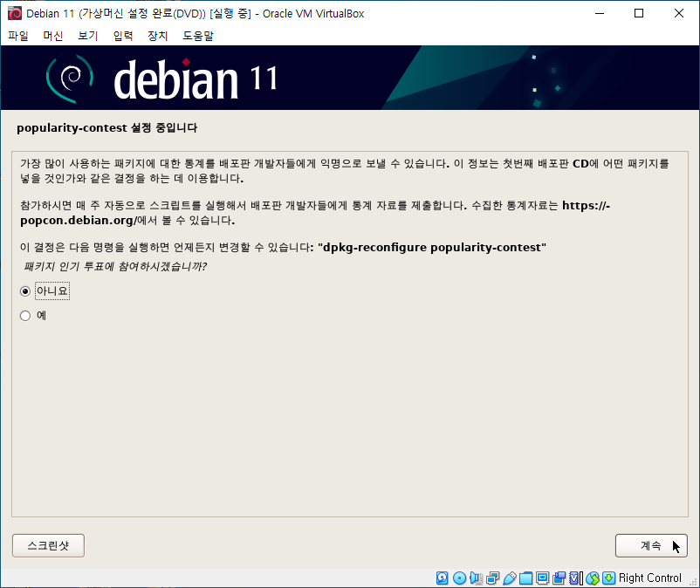Image resolution: width=700 pixels, height=588 pixels.
Task: Click the 스크린샷 button
Action: coord(48,545)
